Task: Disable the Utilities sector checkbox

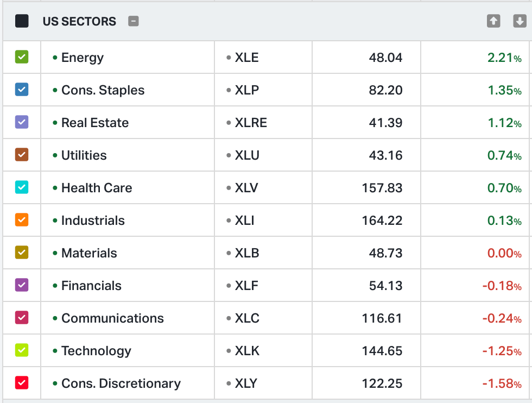Action: coord(22,155)
